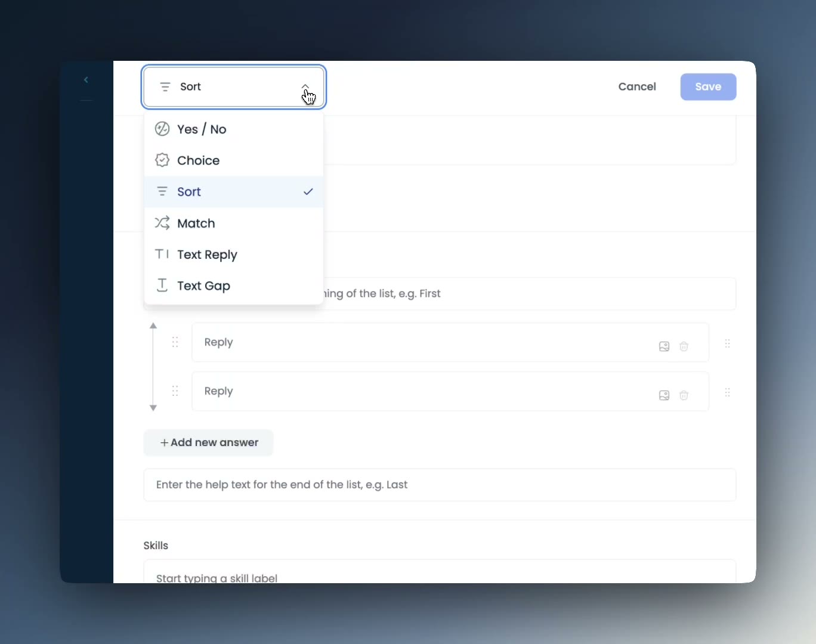The width and height of the screenshot is (816, 644).
Task: Click right grip dots of the first Reply
Action: 728,343
